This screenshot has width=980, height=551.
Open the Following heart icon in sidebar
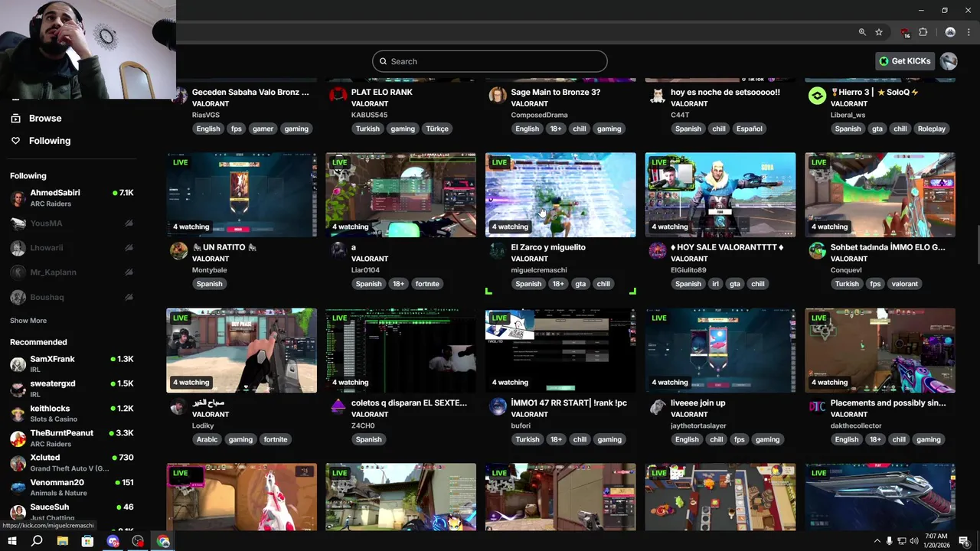15,141
